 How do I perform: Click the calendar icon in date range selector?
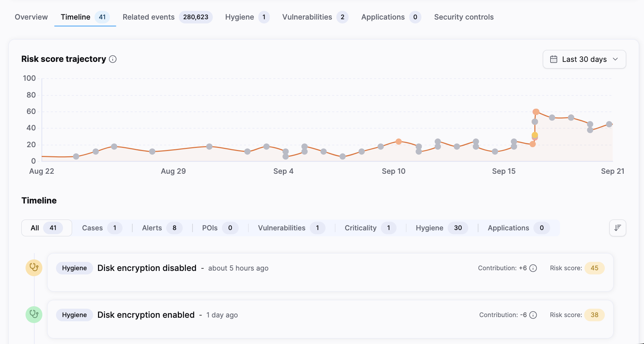(554, 59)
